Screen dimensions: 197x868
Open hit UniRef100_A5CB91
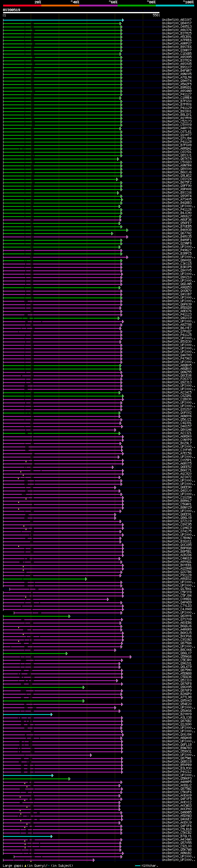tap(177, 37)
